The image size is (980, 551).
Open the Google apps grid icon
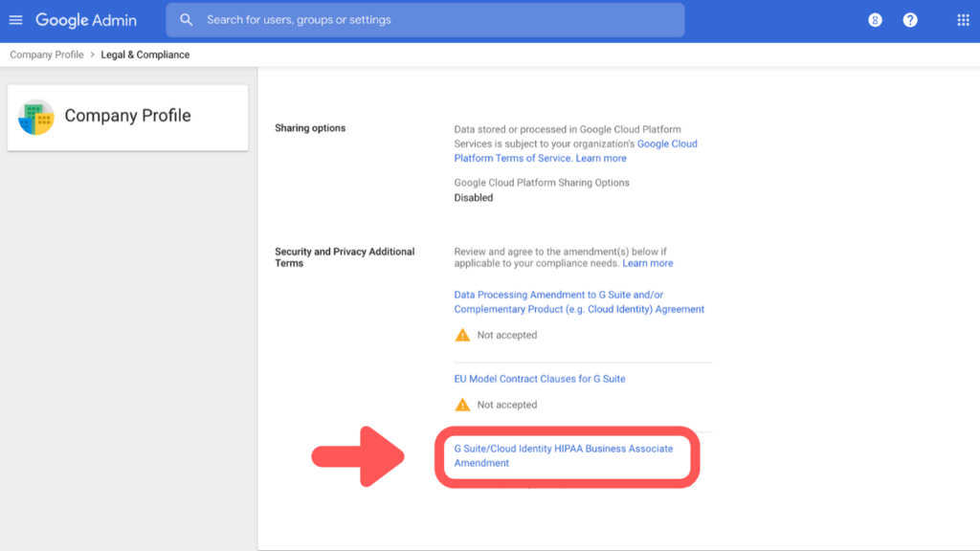[962, 19]
